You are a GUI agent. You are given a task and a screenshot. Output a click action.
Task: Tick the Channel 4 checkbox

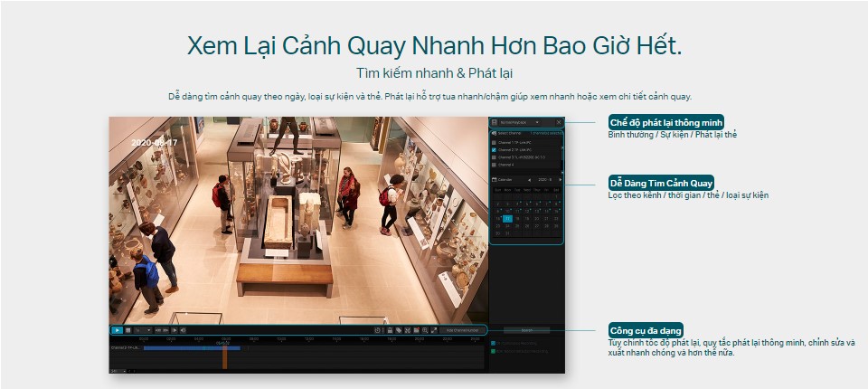click(x=494, y=165)
